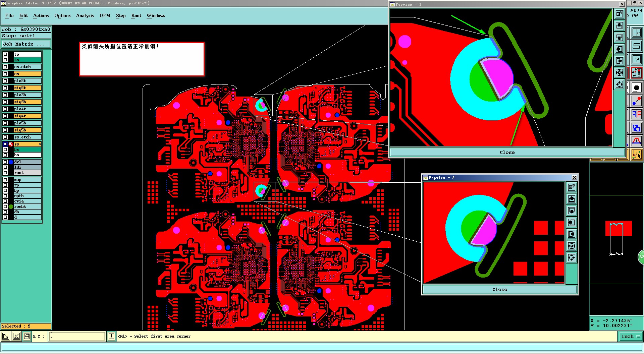
Task: Click the blue overlapping shapes icon
Action: (636, 128)
